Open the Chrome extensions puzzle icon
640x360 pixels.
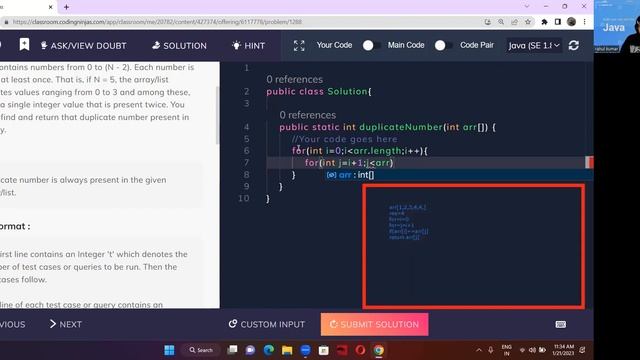click(544, 22)
